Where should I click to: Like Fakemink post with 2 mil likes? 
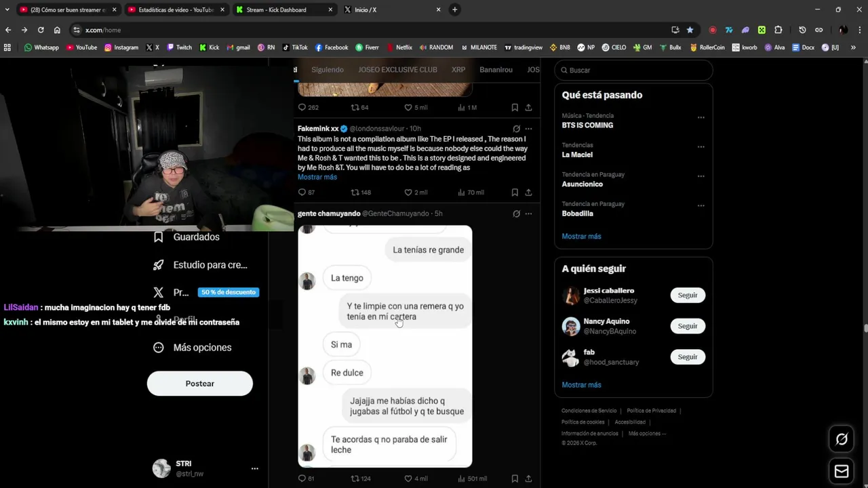tap(408, 192)
